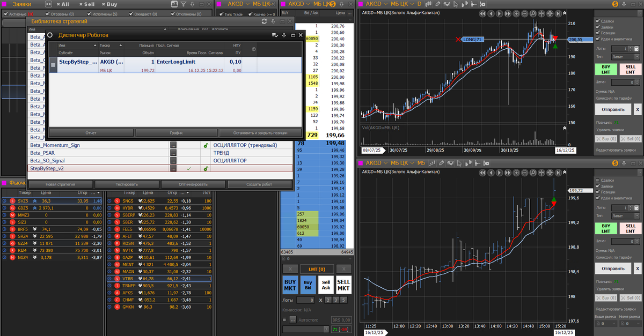Pin the Диспетчер Роботов window with the arrow icon

pos(284,35)
